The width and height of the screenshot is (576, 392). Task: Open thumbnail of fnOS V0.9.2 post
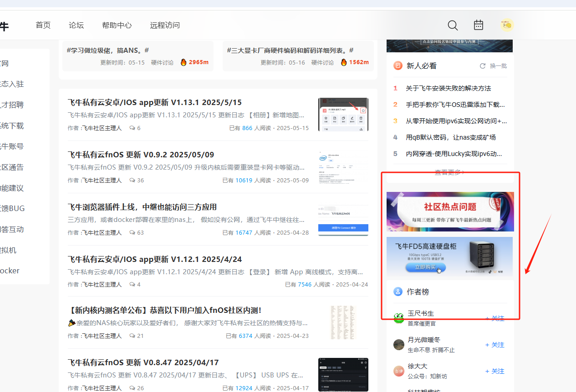tap(343, 167)
